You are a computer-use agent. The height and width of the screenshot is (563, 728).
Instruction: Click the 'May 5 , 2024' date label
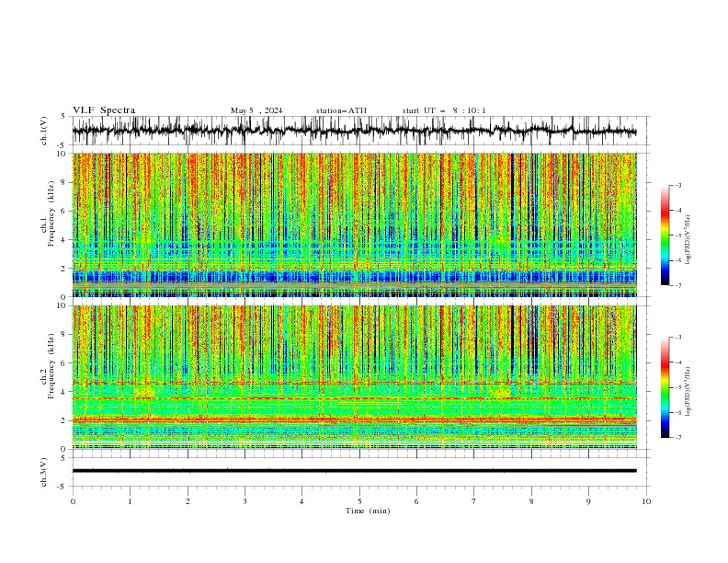point(256,110)
